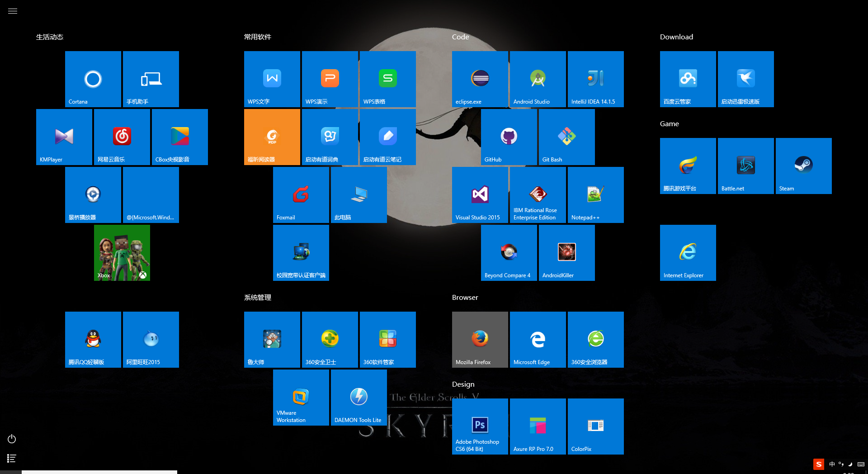Click the Sogou input method icon
The width and height of the screenshot is (868, 474).
pyautogui.click(x=819, y=464)
